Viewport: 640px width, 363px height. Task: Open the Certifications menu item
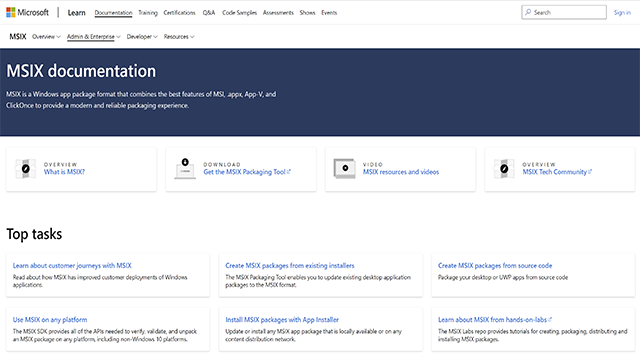coord(179,13)
